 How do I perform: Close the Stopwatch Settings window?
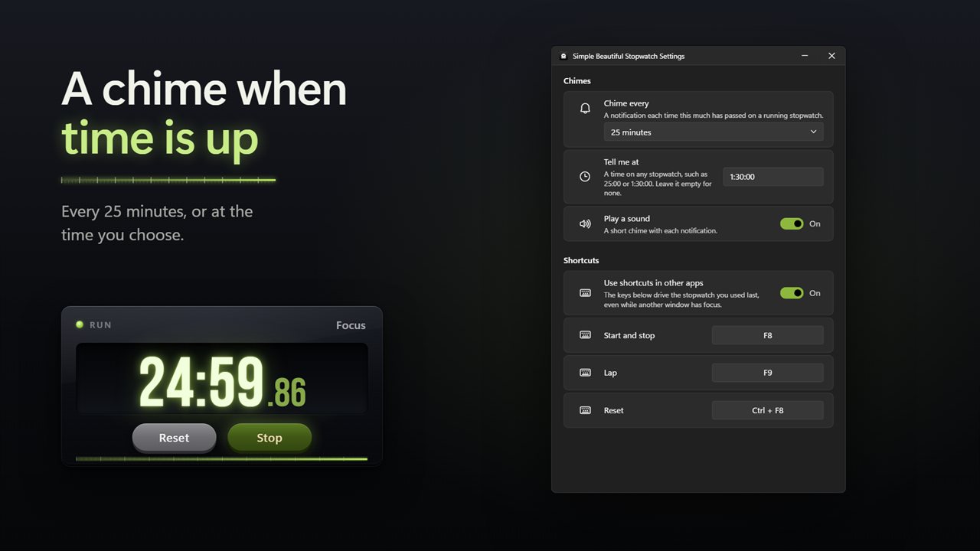point(831,56)
